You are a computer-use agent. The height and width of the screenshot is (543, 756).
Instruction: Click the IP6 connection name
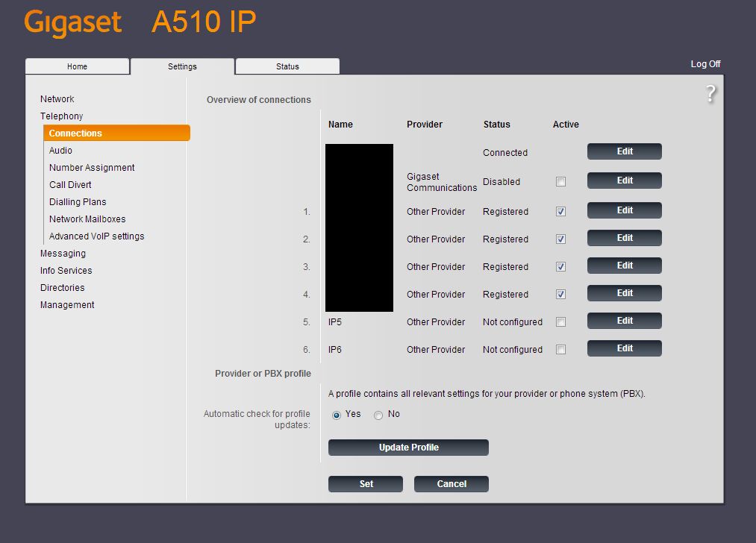click(334, 349)
